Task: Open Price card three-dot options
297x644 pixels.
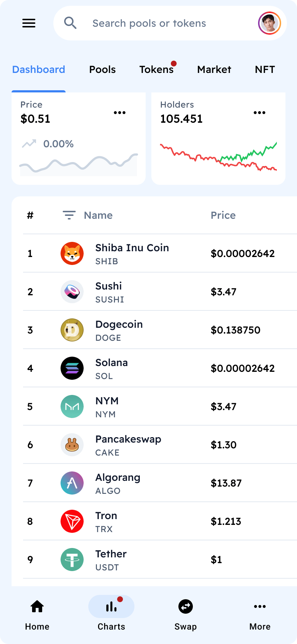Action: (120, 113)
